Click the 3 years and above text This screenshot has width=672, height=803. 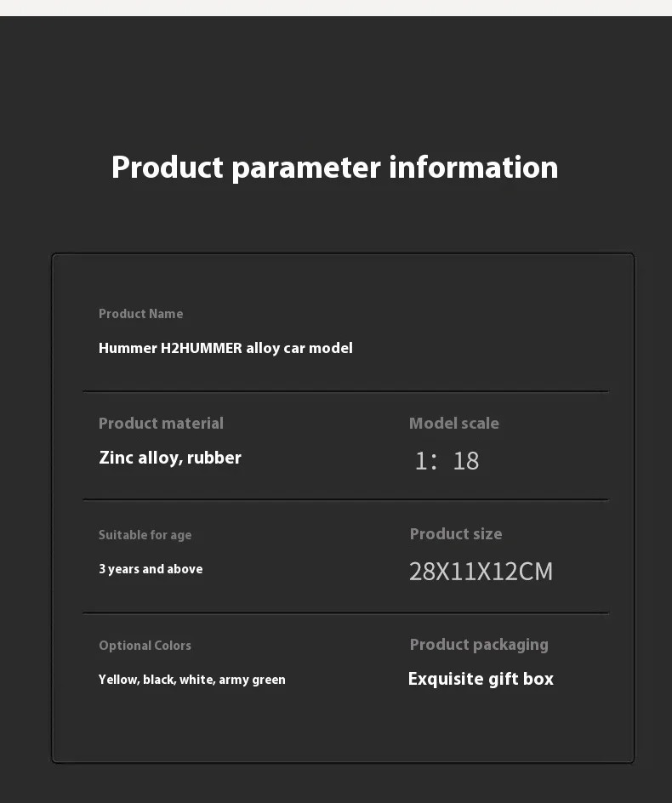151,569
